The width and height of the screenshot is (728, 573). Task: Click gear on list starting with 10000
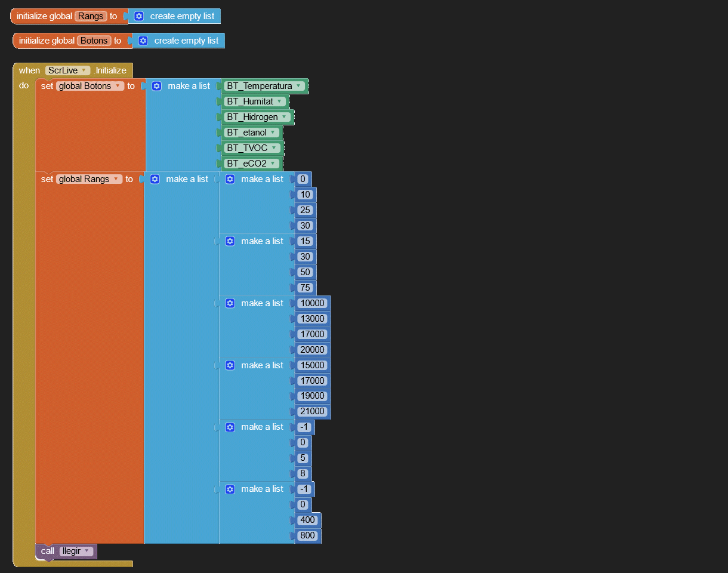coord(230,303)
